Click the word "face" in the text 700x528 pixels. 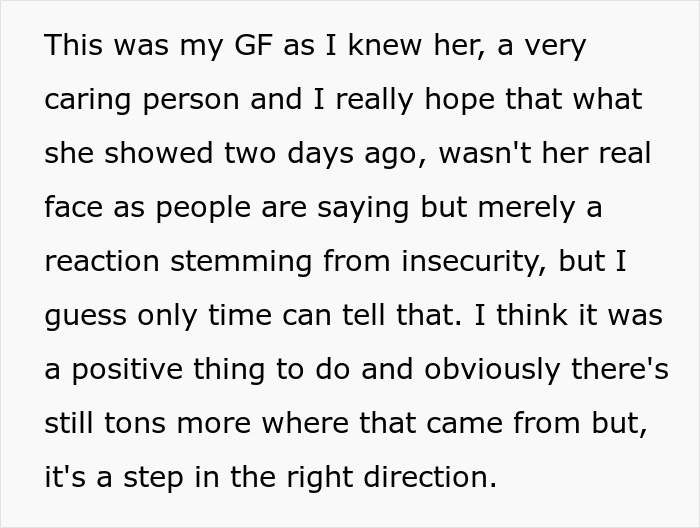(x=73, y=208)
